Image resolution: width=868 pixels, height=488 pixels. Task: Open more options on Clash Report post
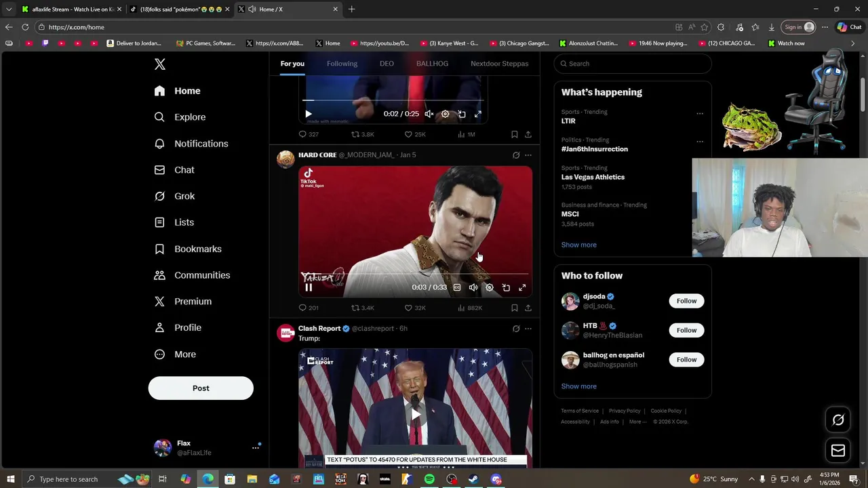click(528, 329)
